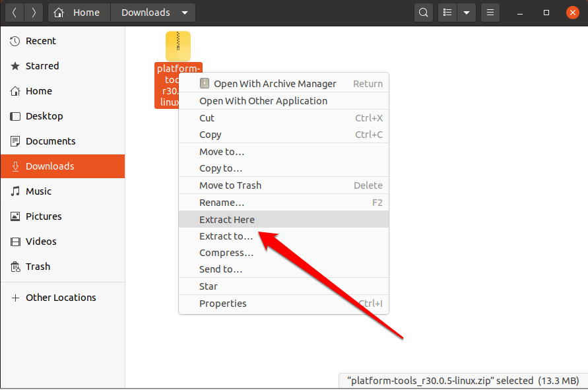Click Home label in the path bar
The height and width of the screenshot is (390, 588).
coord(86,13)
